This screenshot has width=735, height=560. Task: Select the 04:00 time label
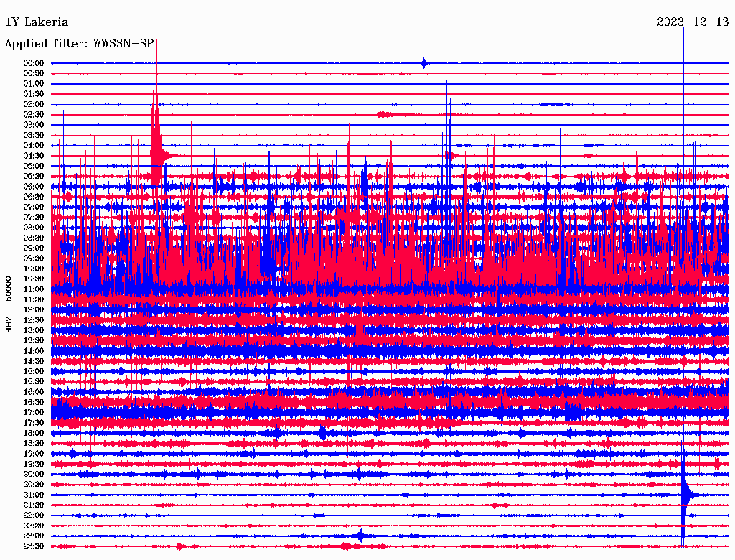[34, 146]
